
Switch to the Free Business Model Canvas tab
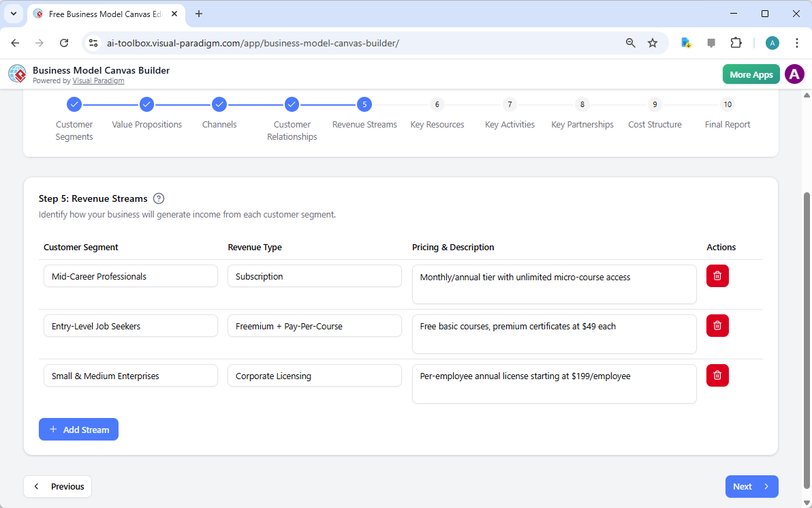click(102, 14)
